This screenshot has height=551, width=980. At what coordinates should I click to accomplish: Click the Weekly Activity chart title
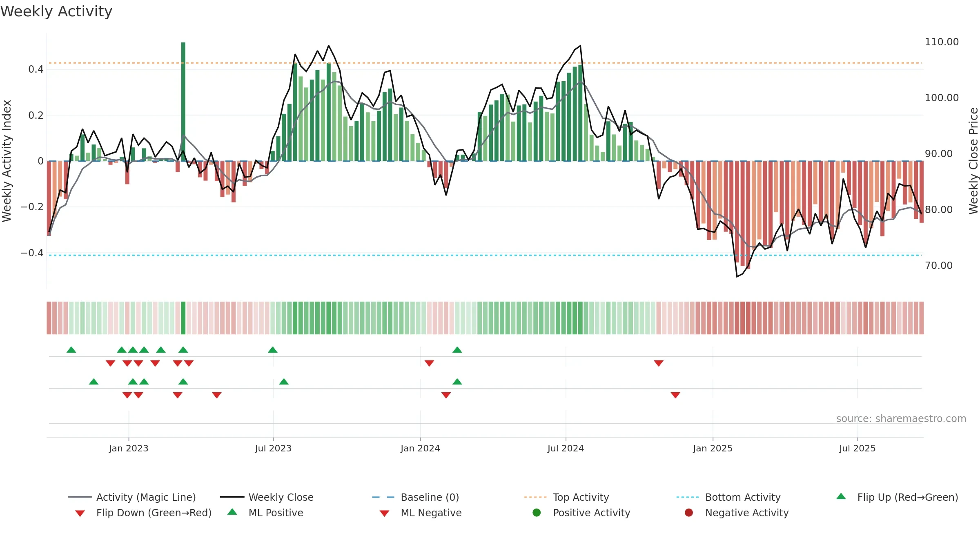tap(56, 11)
